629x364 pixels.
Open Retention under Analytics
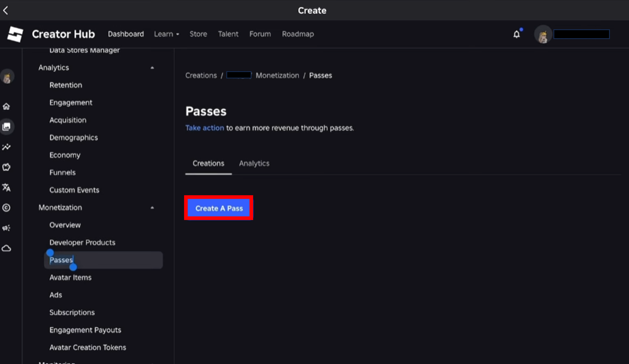point(66,85)
